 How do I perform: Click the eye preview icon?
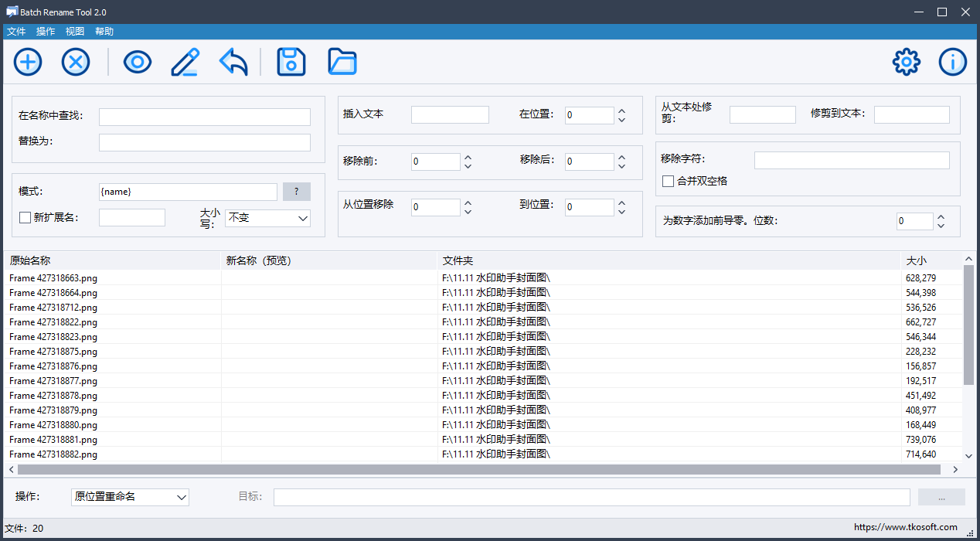pos(138,62)
